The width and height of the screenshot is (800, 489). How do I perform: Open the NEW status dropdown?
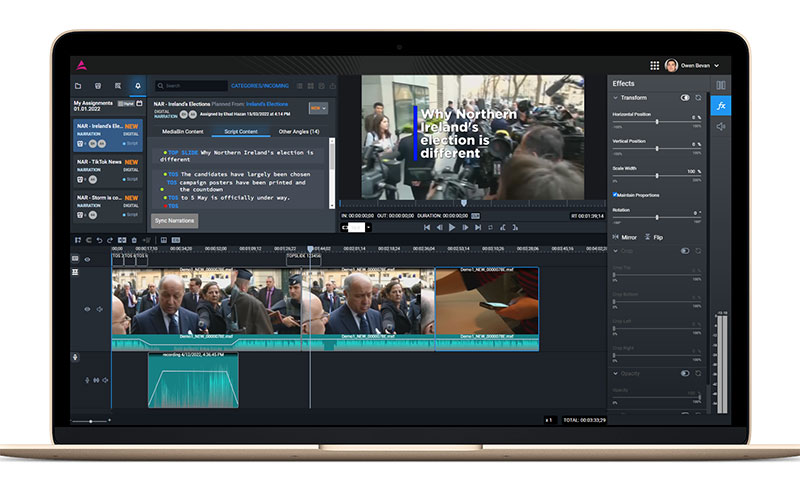[318, 108]
